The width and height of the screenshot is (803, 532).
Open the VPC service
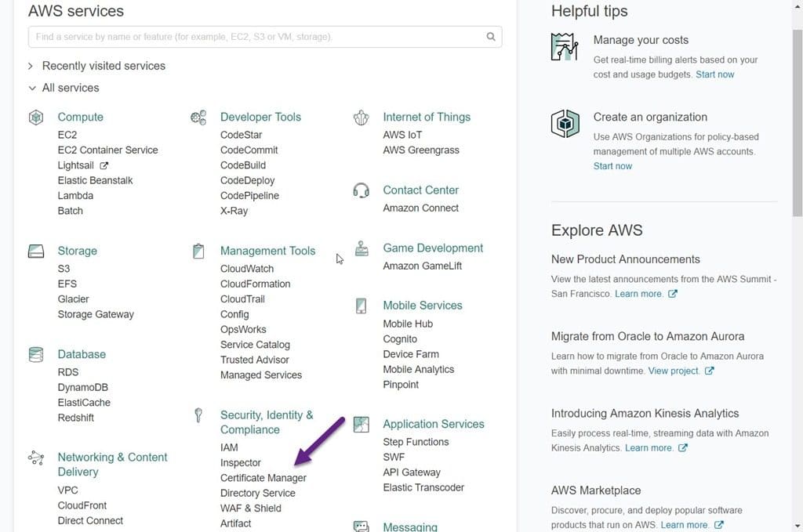click(x=67, y=490)
